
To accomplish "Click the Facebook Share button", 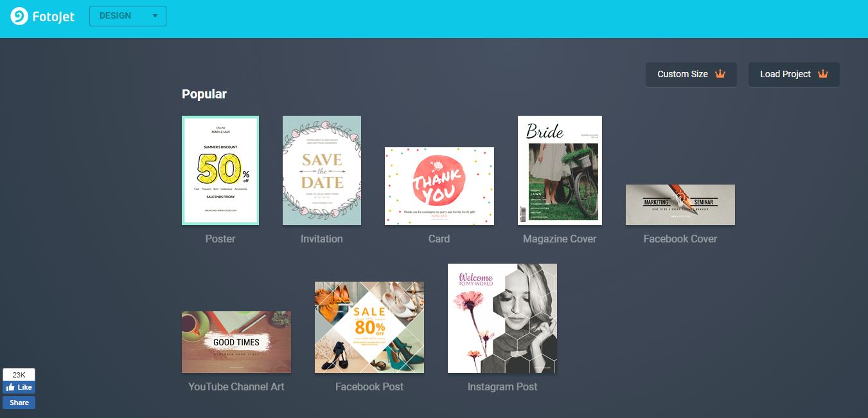I will point(19,403).
